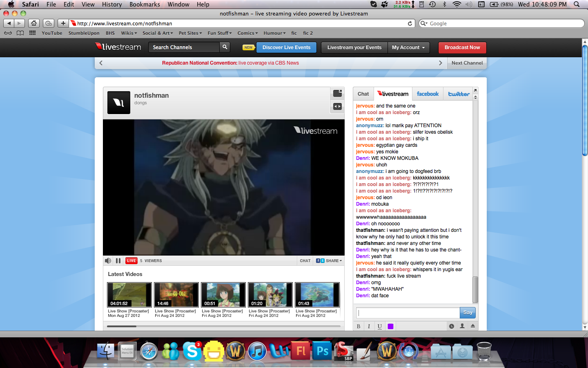Focus the Search Channels field
The image size is (588, 368).
(x=184, y=47)
